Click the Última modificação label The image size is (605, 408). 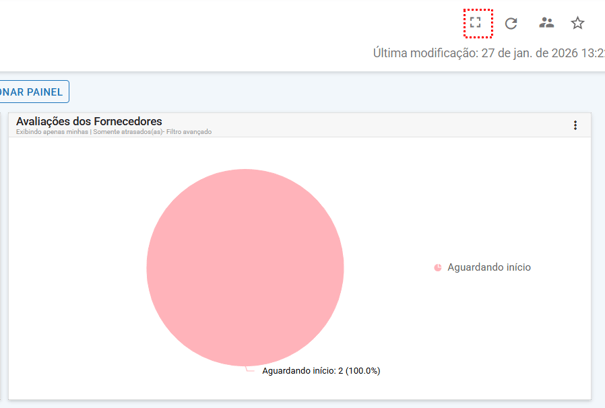tap(421, 52)
